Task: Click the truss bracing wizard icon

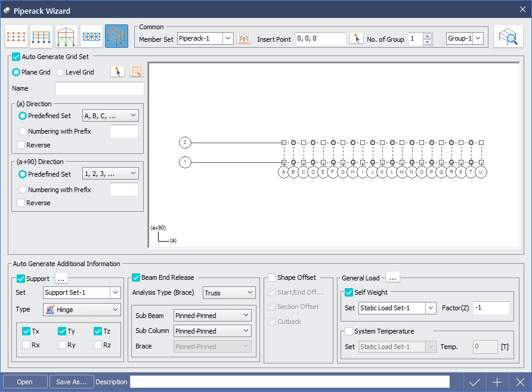Action: click(x=91, y=37)
